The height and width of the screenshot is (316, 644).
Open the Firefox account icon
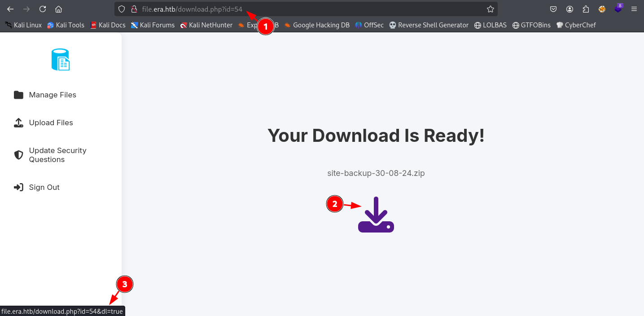click(x=570, y=9)
